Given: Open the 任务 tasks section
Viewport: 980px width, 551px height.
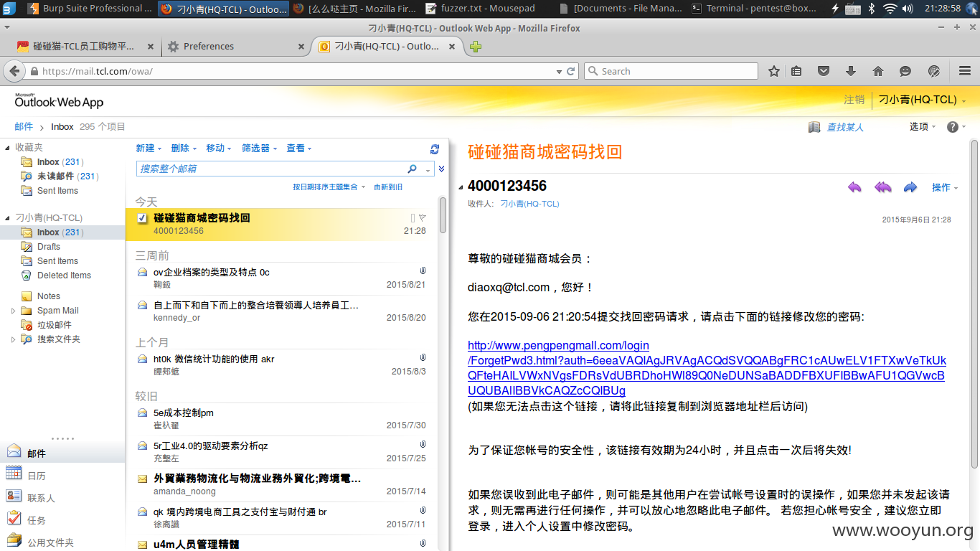Looking at the screenshot, I should coord(62,519).
